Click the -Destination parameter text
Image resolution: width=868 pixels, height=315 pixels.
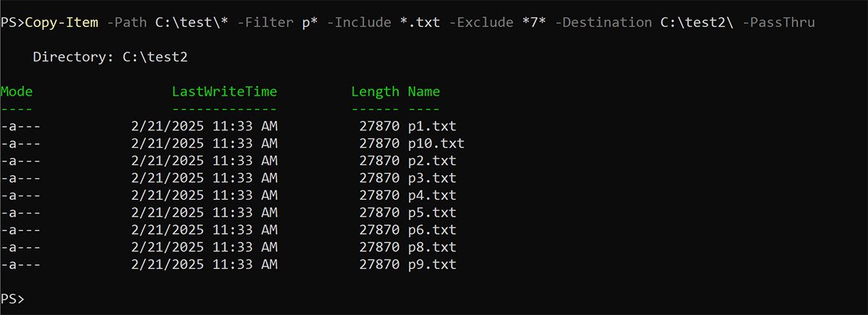click(x=605, y=22)
